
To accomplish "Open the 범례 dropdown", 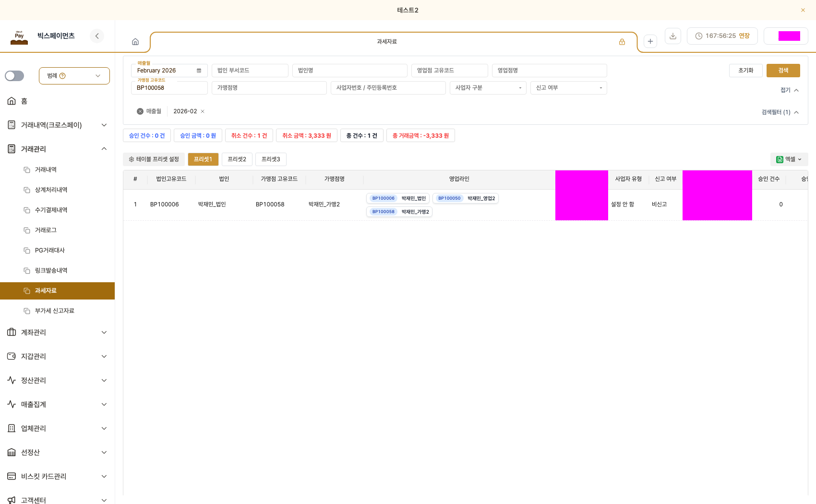I will [x=74, y=76].
